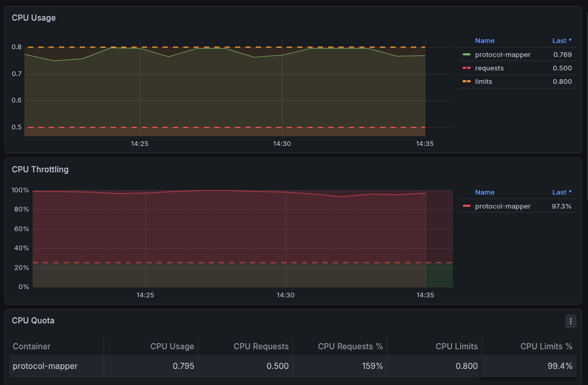
Task: Click the 0.500 requests value in legend
Action: click(562, 68)
